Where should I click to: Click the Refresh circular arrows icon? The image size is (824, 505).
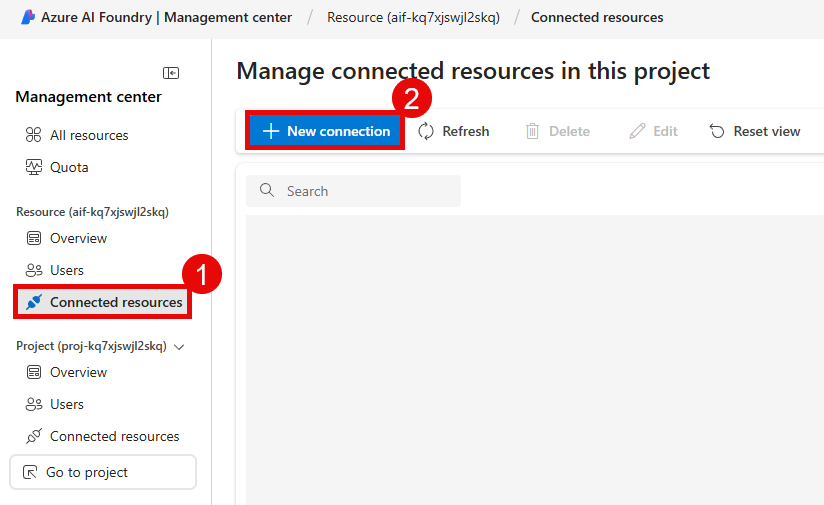pyautogui.click(x=427, y=131)
